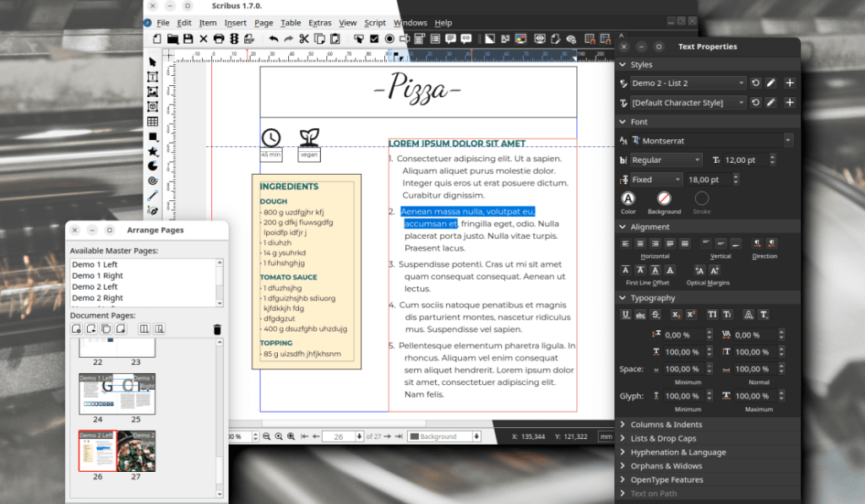Viewport: 865px width, 504px height.
Task: Select the Image Frame tool
Action: point(153,92)
